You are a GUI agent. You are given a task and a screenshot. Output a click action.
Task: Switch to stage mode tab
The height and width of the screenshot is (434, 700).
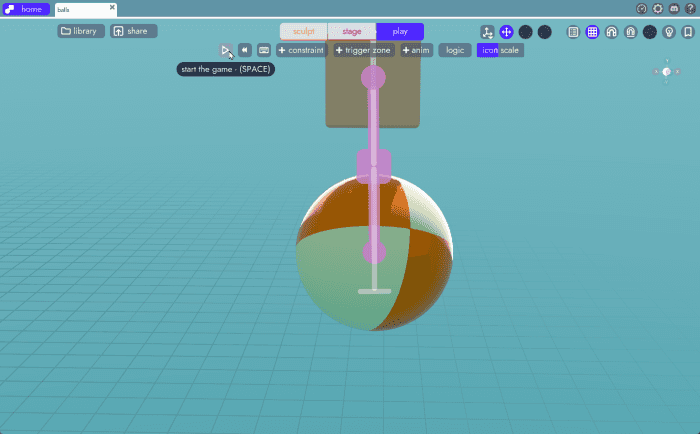point(352,31)
